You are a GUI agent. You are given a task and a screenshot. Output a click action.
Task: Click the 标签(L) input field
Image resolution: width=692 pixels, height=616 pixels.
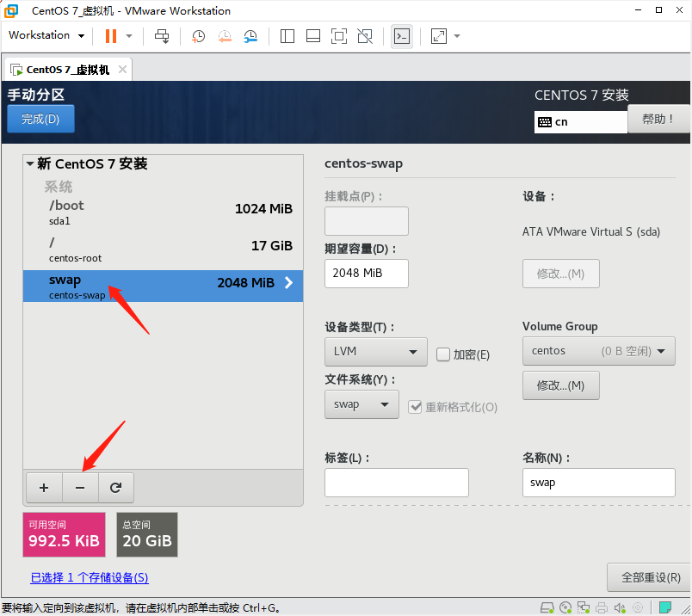pos(396,483)
